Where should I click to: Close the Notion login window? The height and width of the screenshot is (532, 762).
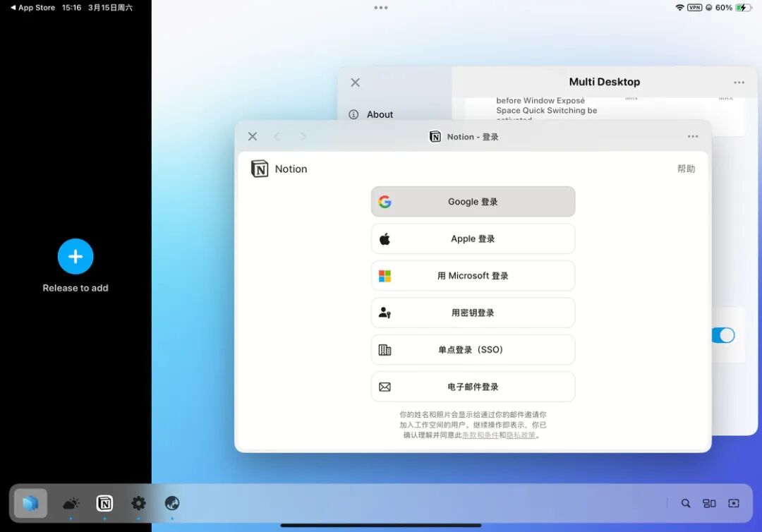253,136
